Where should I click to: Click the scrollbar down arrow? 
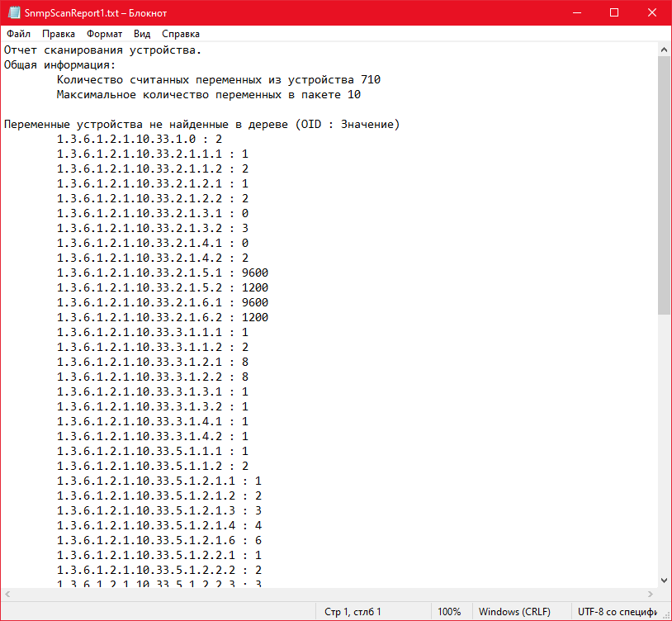click(x=663, y=581)
